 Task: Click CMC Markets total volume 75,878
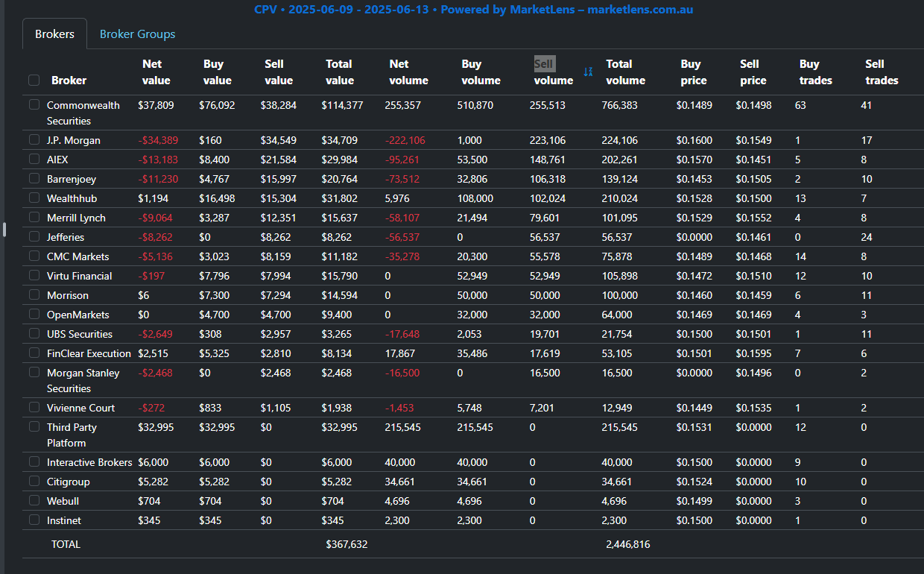click(x=617, y=256)
